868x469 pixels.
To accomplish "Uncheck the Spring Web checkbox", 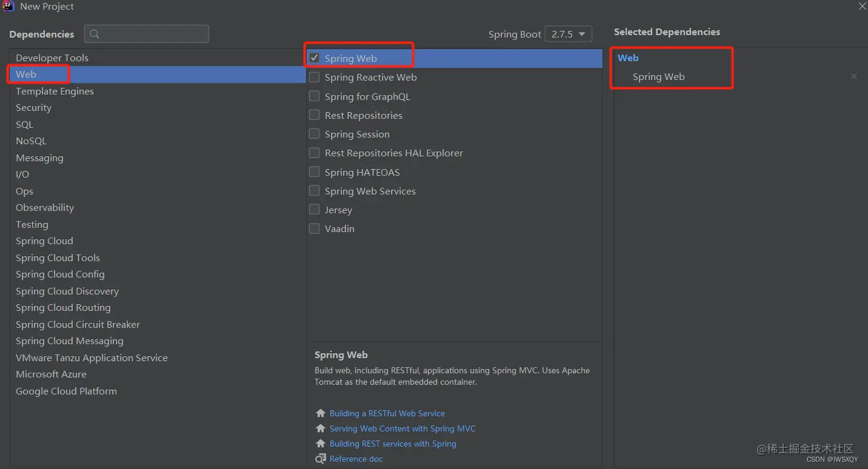I will (x=314, y=58).
